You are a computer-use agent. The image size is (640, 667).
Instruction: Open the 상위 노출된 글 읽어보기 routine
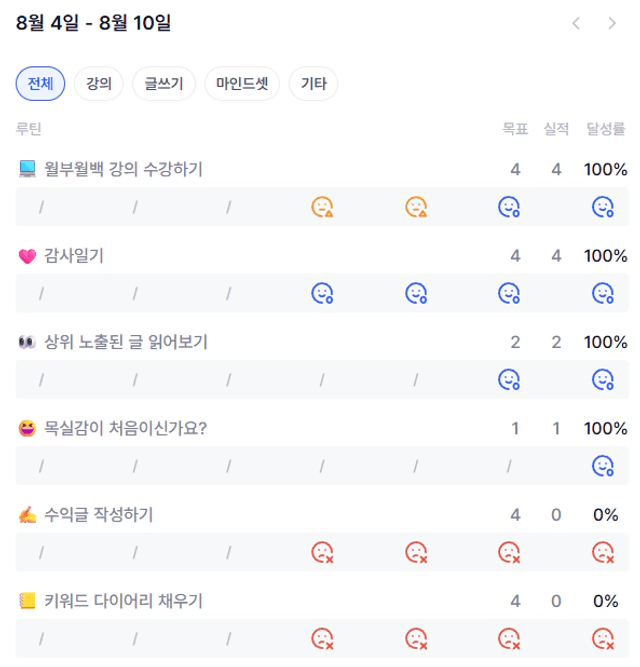[x=126, y=342]
